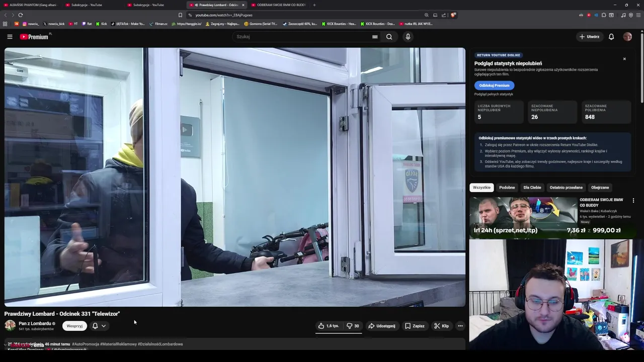Open the Gomorra (Serial TV bookmark
Image resolution: width=644 pixels, height=362 pixels.
click(261, 24)
